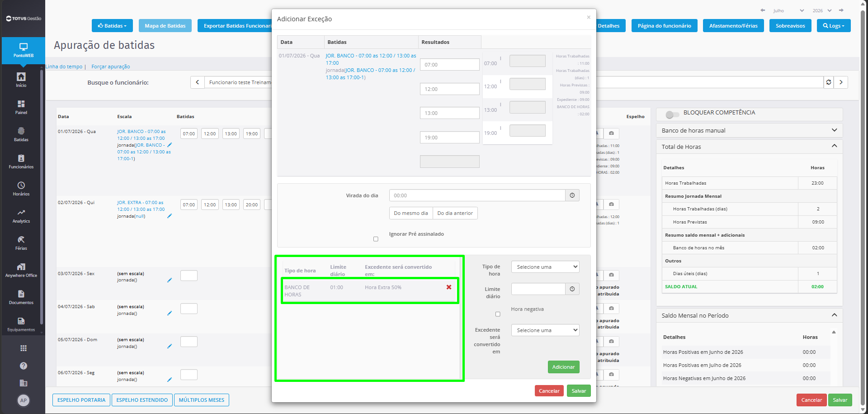Open the Batidas dropdown button

coord(112,26)
